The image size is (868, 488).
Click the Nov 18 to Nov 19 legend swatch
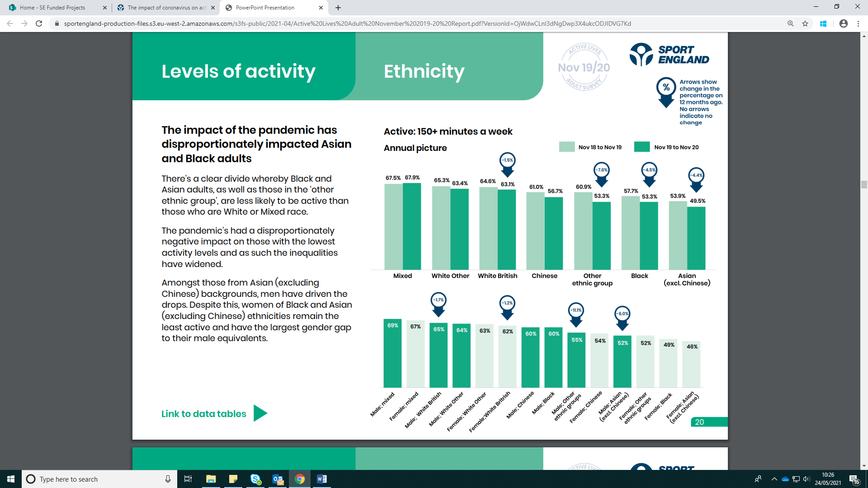point(567,147)
